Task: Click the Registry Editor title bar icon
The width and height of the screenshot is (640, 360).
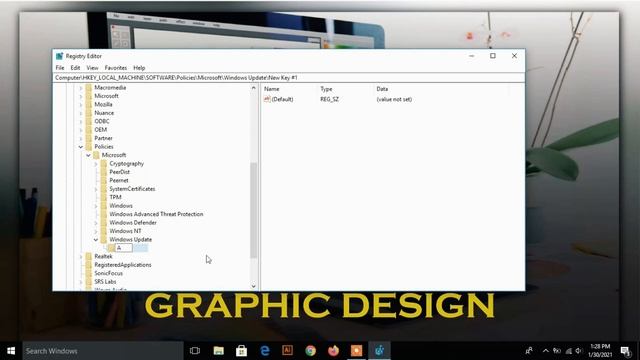Action: pos(60,56)
